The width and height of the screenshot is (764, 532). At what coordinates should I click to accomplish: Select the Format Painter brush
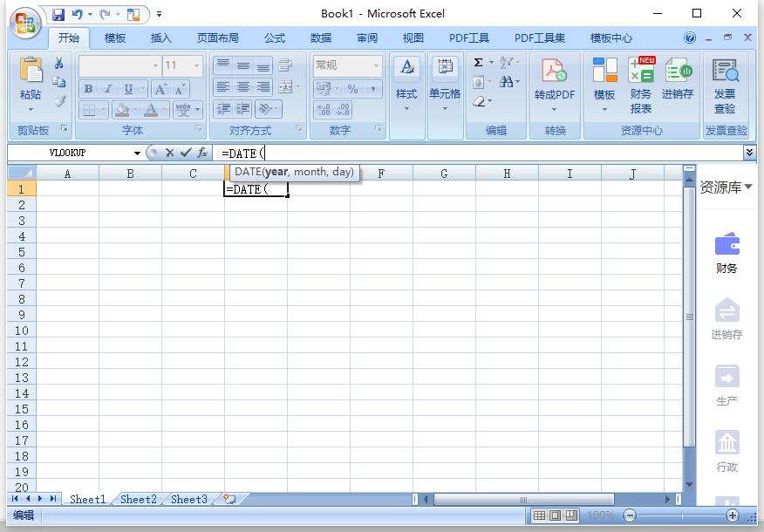[59, 101]
